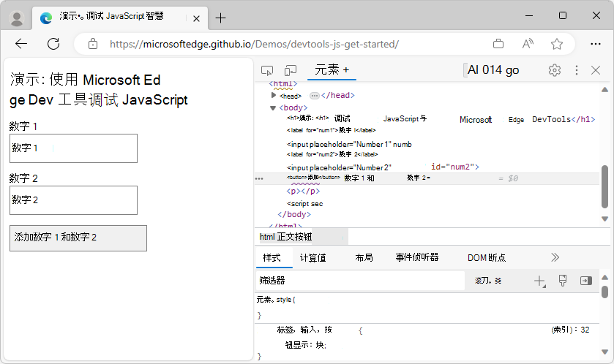Open the briefcase icon in the address bar
This screenshot has height=364, width=614.
click(498, 44)
